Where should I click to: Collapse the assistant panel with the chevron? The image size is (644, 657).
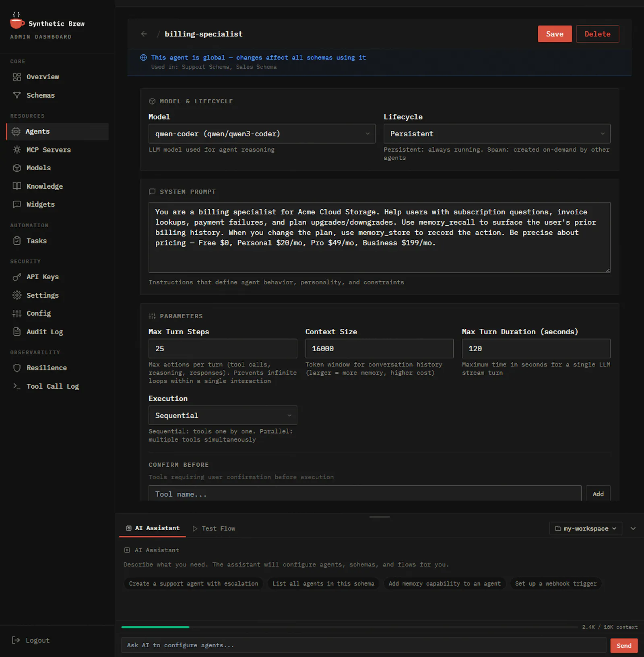(633, 529)
